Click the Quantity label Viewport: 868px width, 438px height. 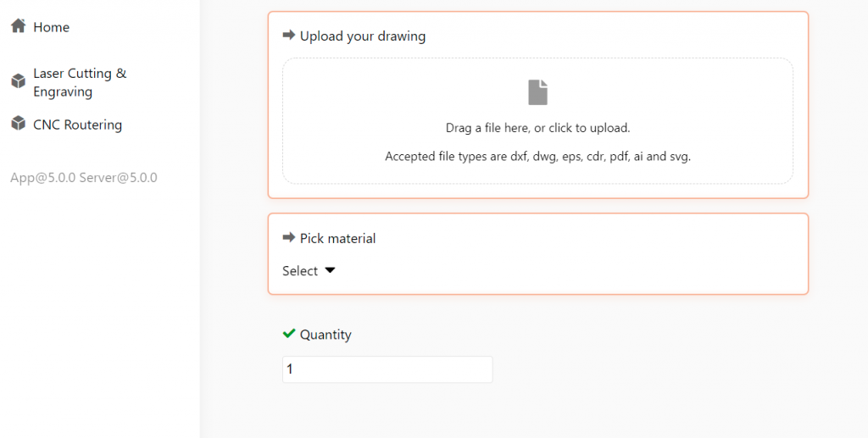coord(325,335)
